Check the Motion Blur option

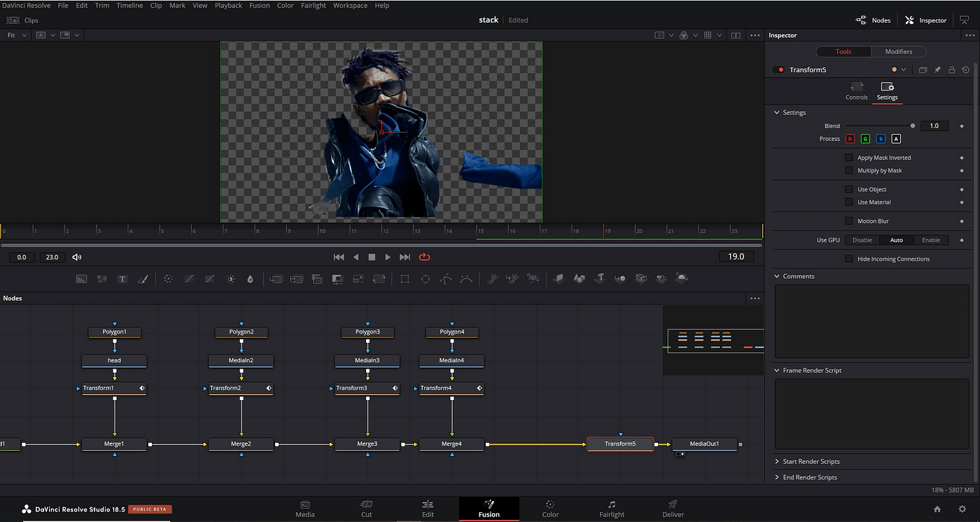[849, 221]
